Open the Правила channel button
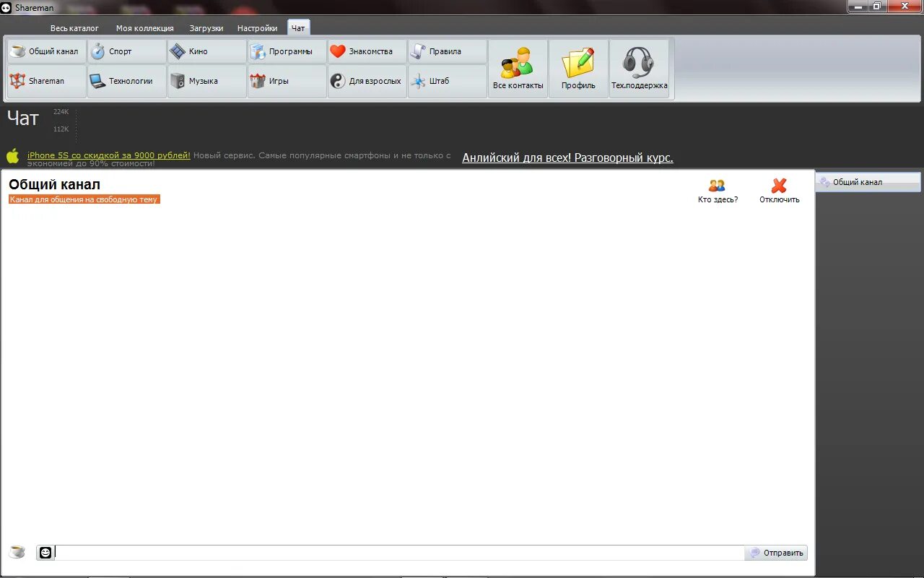This screenshot has width=924, height=578. [x=448, y=51]
